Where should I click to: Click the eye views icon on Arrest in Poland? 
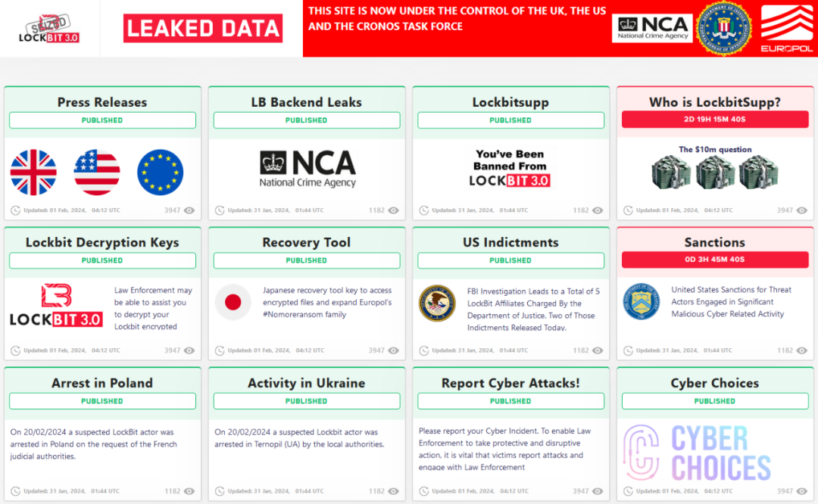coord(189,491)
